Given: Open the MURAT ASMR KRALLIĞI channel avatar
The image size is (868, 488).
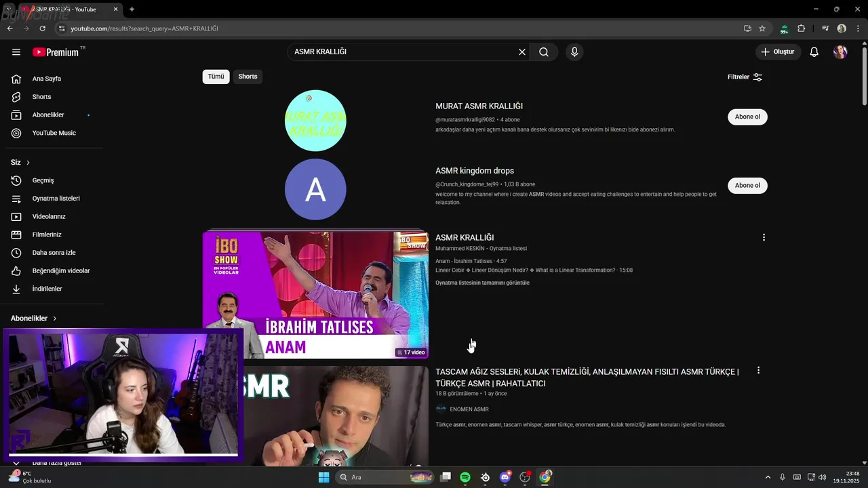Looking at the screenshot, I should coord(315,121).
